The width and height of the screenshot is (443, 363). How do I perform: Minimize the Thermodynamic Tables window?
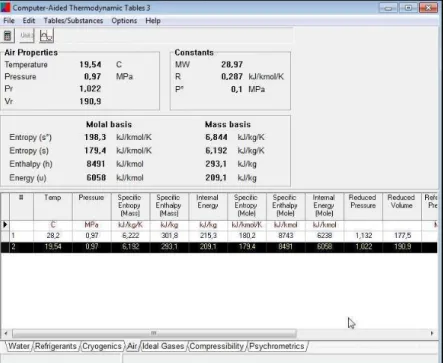[388, 8]
